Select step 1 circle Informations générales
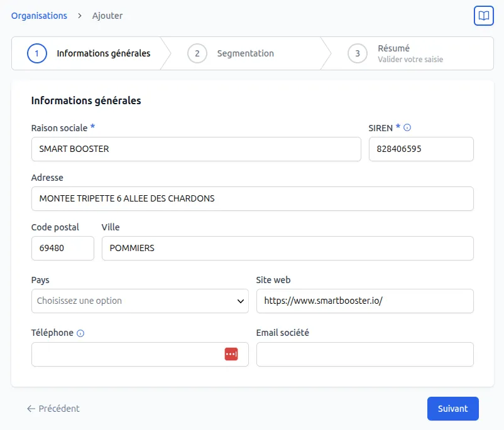Screen dimensions: 504x430 tap(36, 53)
